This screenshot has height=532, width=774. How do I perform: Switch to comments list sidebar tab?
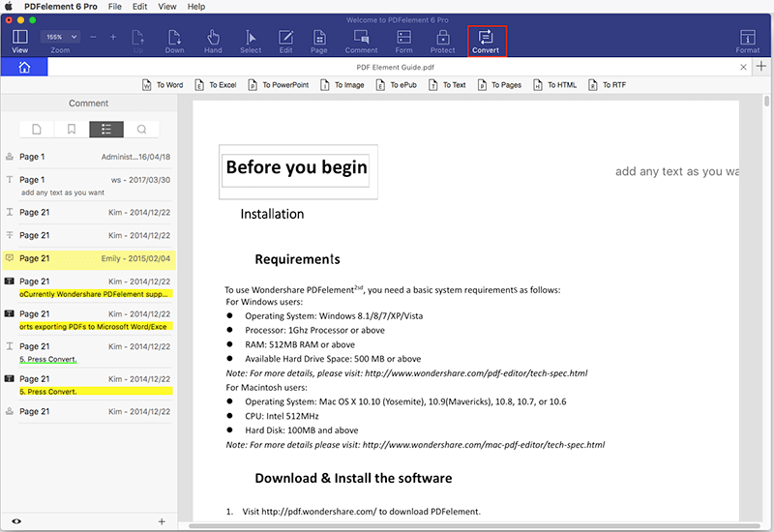[106, 130]
